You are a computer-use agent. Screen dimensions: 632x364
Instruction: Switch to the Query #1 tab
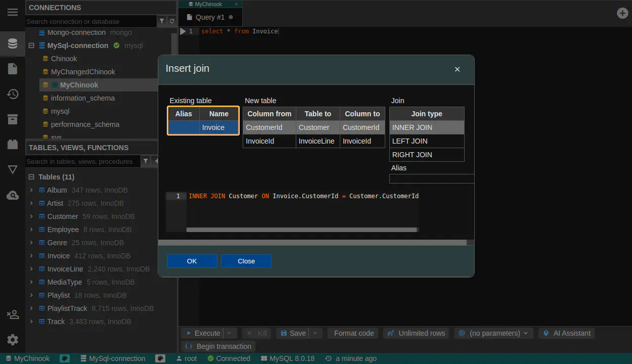coord(210,17)
